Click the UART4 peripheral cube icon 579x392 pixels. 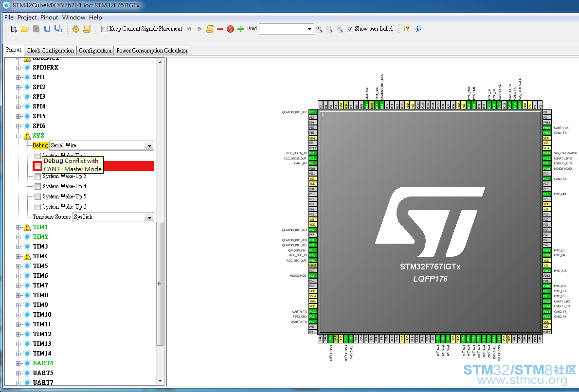point(27,363)
